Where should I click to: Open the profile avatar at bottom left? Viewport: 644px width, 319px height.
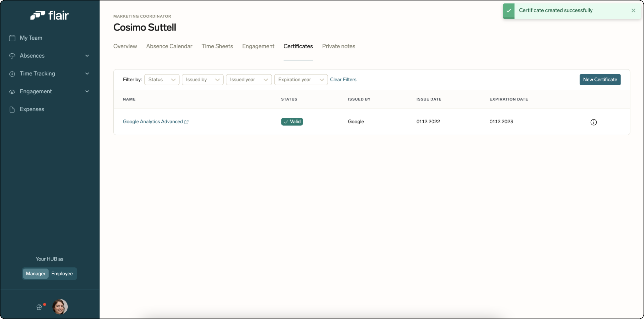click(x=60, y=307)
